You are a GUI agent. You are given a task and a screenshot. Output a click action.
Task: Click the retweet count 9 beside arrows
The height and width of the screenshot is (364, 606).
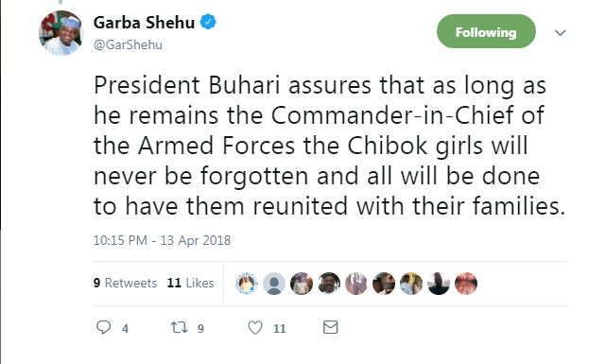[x=200, y=328]
